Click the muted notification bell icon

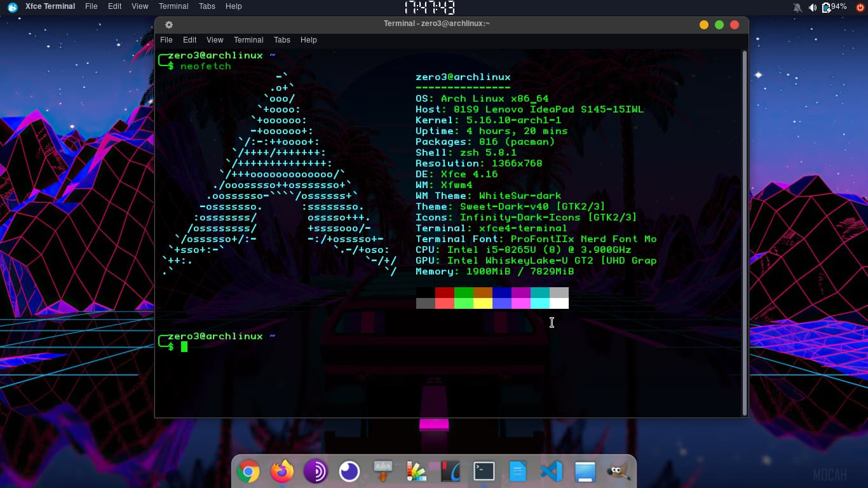click(x=797, y=8)
